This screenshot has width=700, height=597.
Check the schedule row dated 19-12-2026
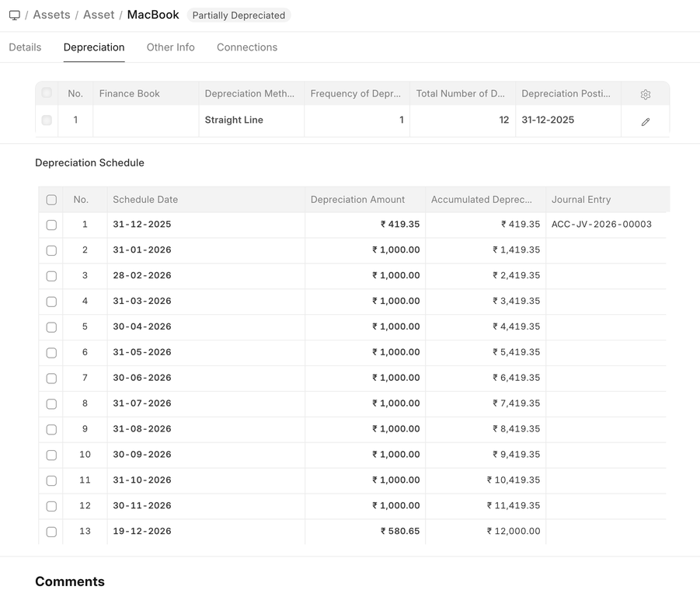[x=51, y=532]
